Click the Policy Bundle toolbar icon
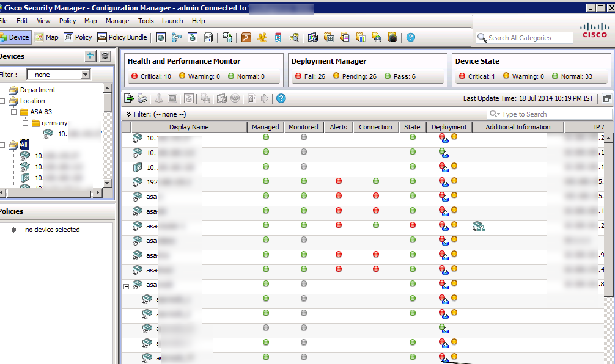Screen dimensions: 615x364 click(122, 37)
